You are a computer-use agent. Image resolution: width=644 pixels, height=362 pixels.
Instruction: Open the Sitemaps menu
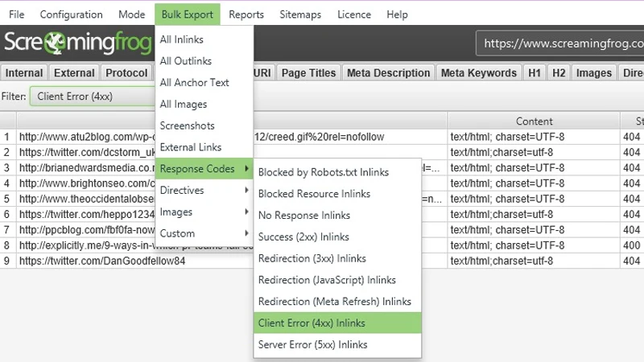point(300,14)
